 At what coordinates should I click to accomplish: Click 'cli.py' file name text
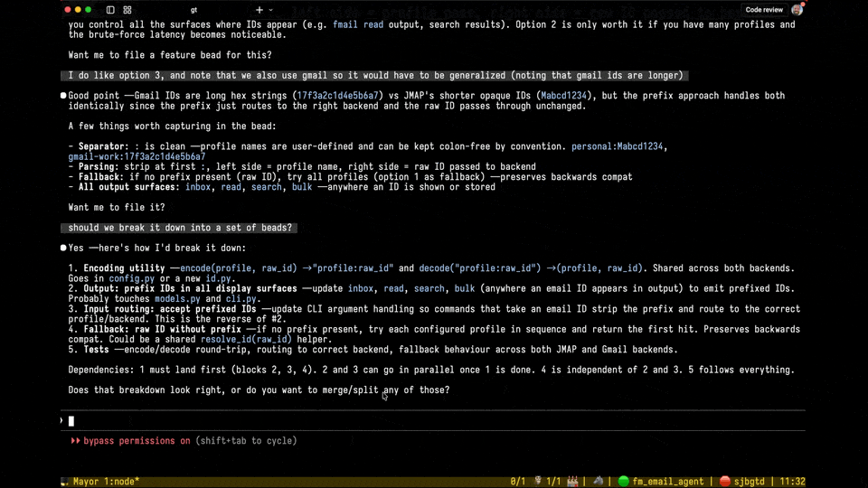[x=241, y=299]
